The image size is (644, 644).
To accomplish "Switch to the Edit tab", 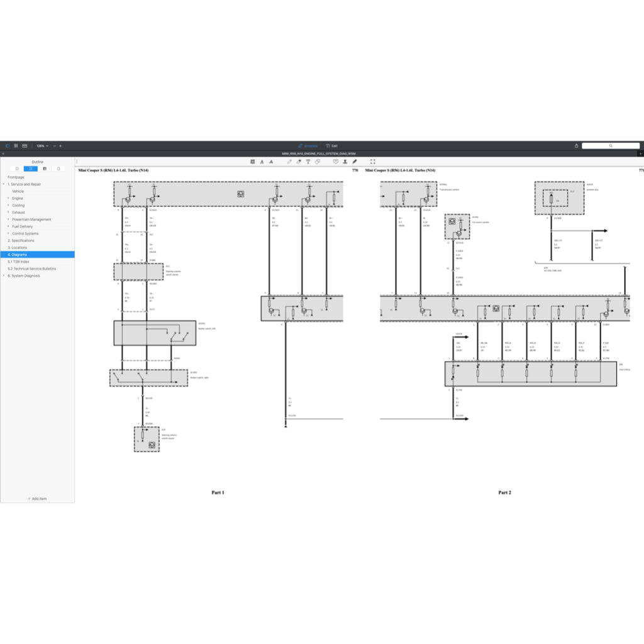I will pos(331,146).
